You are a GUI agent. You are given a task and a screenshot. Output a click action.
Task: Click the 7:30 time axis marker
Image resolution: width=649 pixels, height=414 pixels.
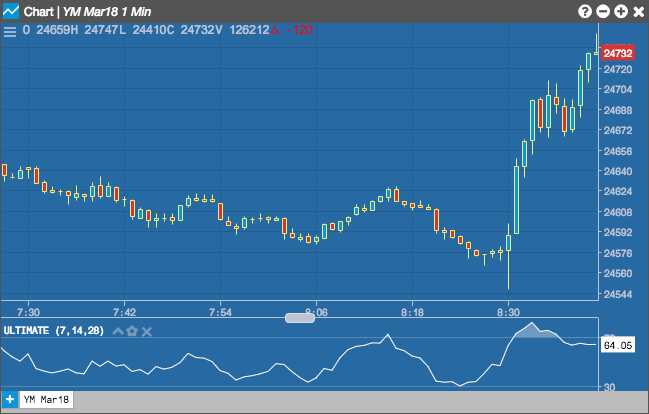tap(28, 312)
